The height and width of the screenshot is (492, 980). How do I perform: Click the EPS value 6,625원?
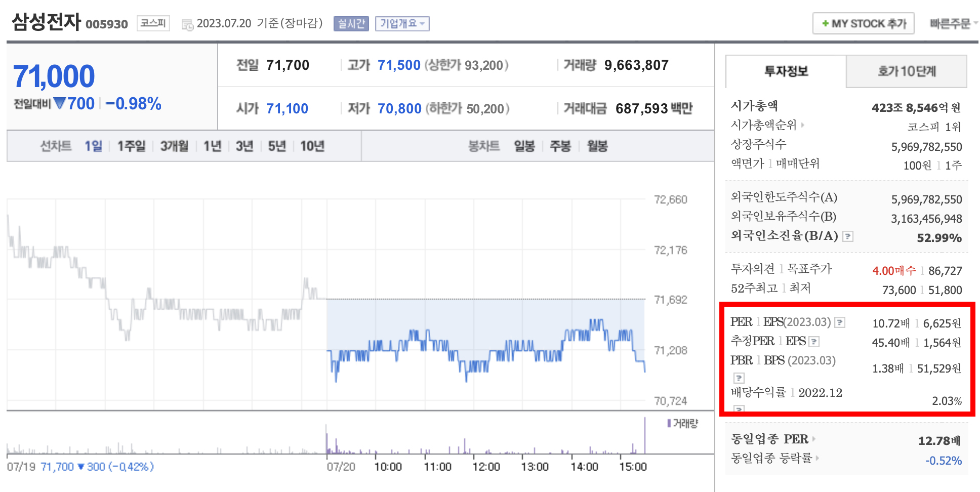point(942,323)
